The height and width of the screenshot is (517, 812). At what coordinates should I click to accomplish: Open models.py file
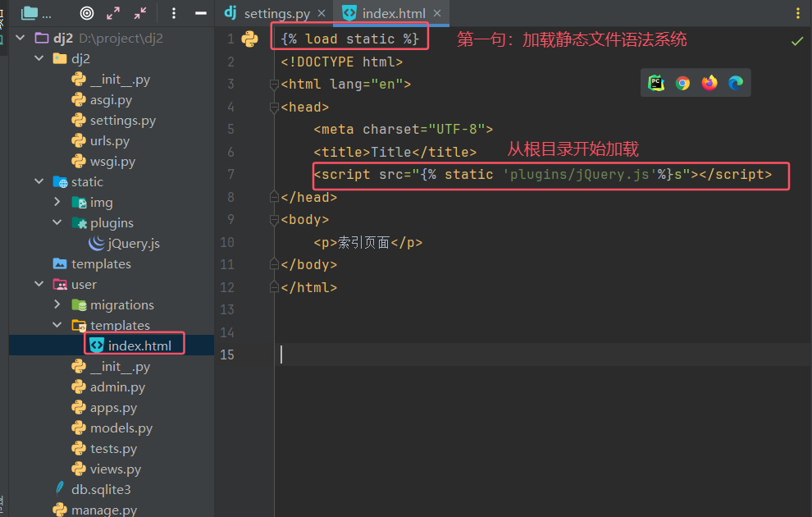(121, 428)
